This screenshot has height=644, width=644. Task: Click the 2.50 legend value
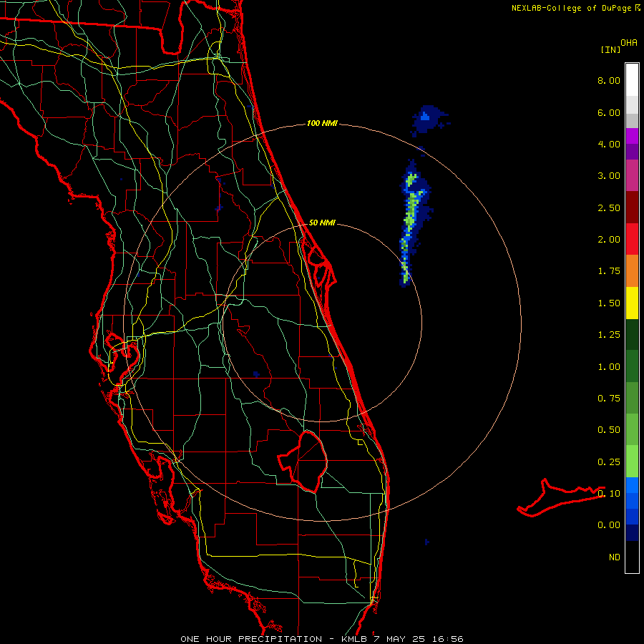pos(609,208)
